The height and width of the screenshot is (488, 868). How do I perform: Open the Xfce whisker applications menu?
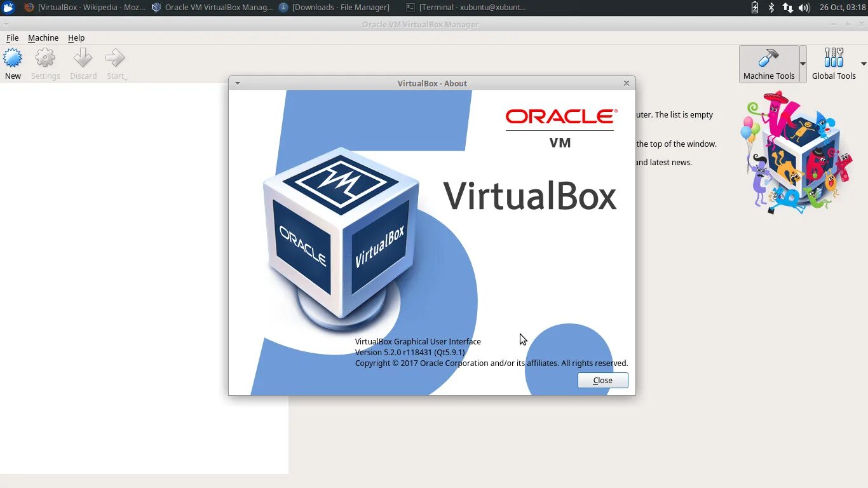(8, 8)
